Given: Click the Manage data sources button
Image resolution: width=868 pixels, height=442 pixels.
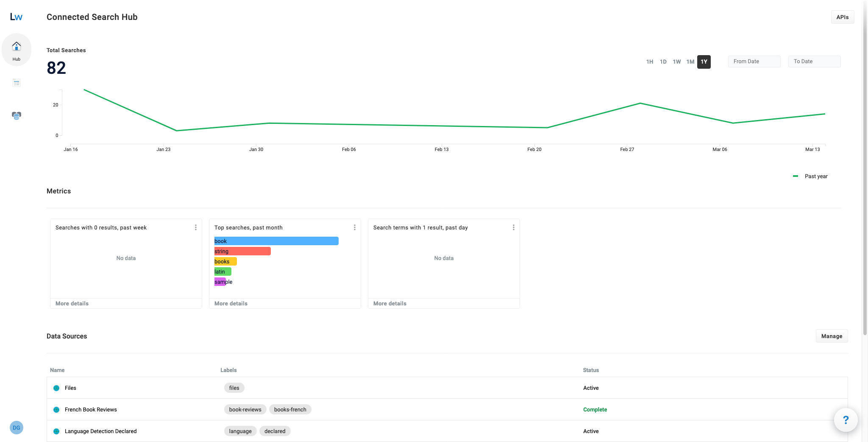Looking at the screenshot, I should tap(832, 336).
